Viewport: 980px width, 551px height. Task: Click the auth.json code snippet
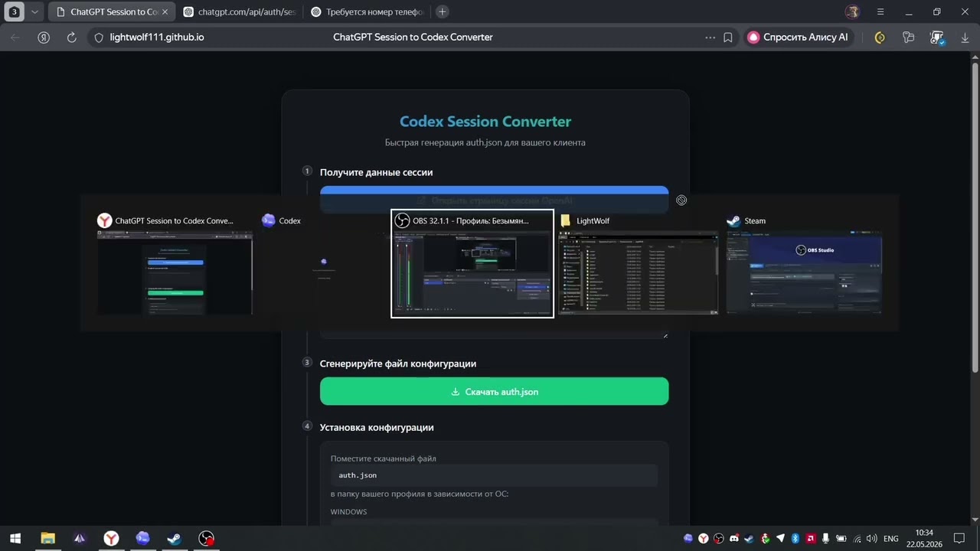point(494,475)
